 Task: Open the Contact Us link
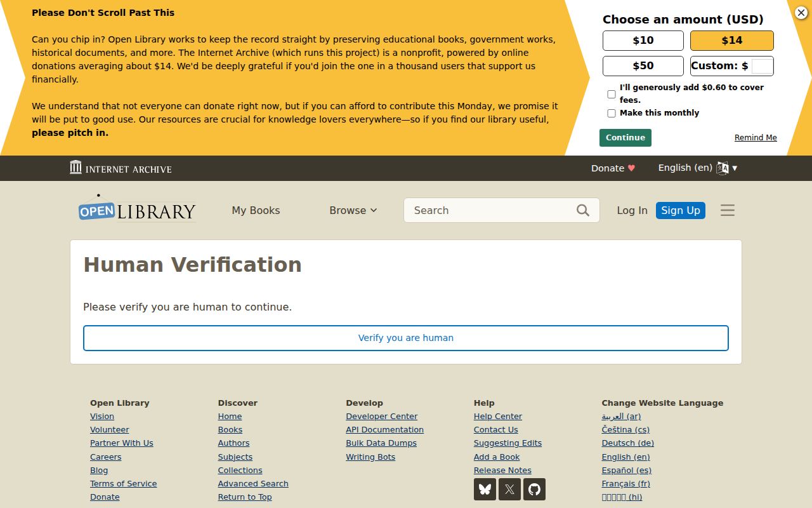click(x=496, y=430)
